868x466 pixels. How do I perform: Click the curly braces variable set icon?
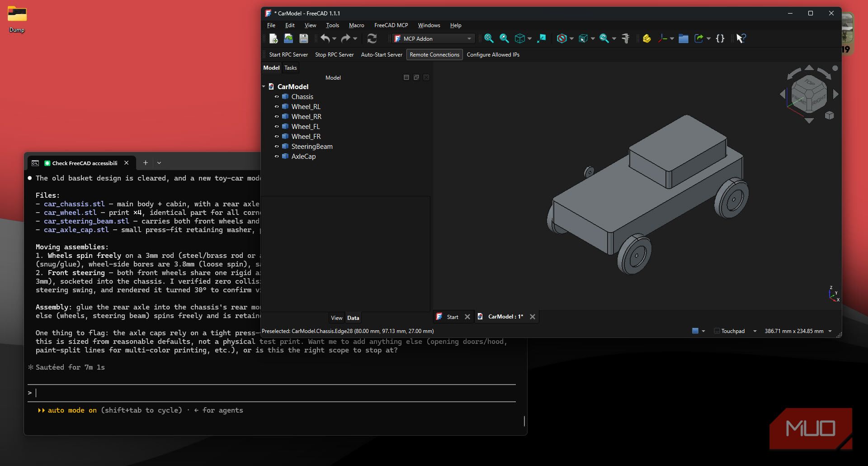pos(720,39)
